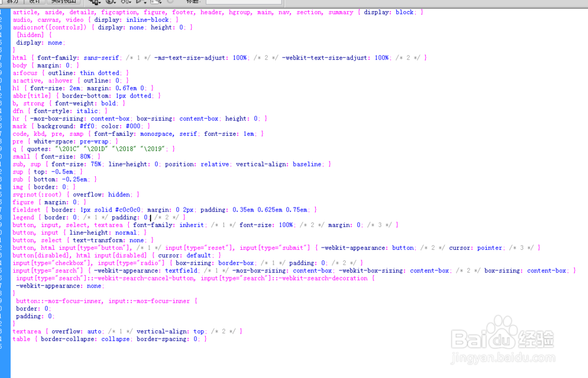
Task: Click the 'table' selector
Action: (21, 339)
